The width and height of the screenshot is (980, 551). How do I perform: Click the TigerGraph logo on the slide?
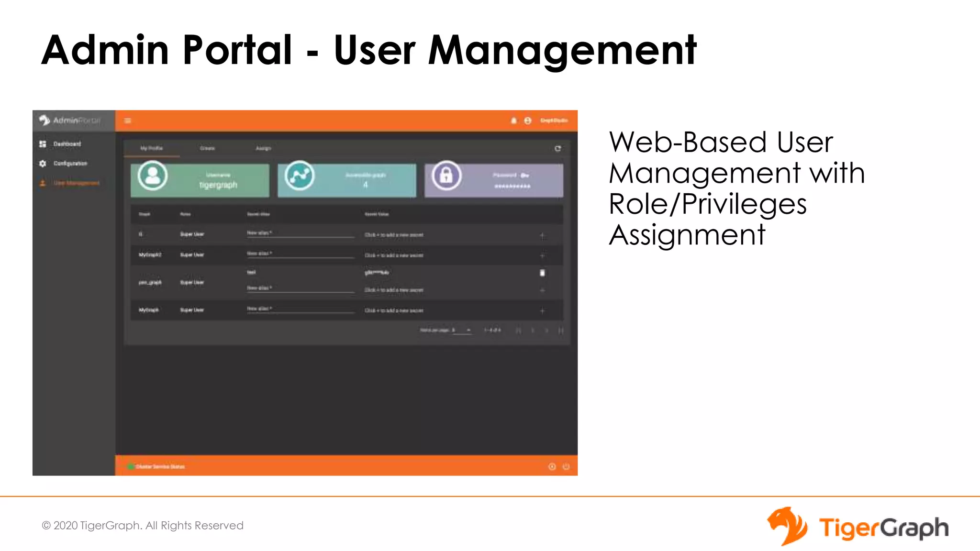857,527
